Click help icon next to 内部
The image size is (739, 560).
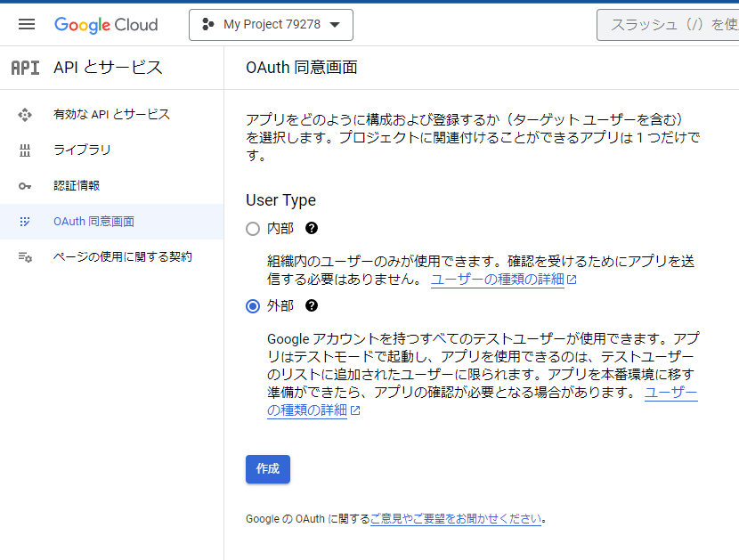coord(312,228)
